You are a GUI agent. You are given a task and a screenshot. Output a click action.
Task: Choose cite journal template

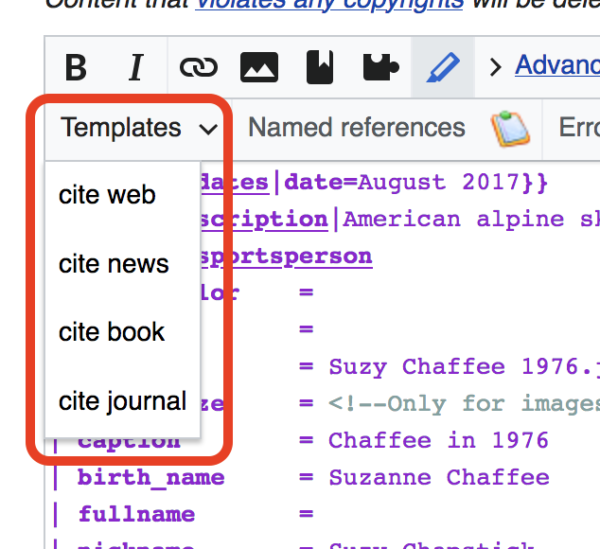click(x=122, y=401)
